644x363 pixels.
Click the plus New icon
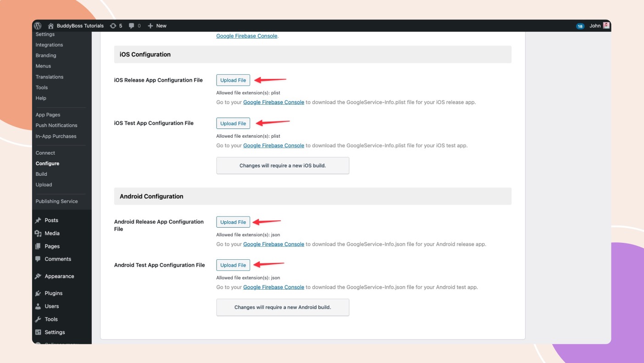coord(150,26)
